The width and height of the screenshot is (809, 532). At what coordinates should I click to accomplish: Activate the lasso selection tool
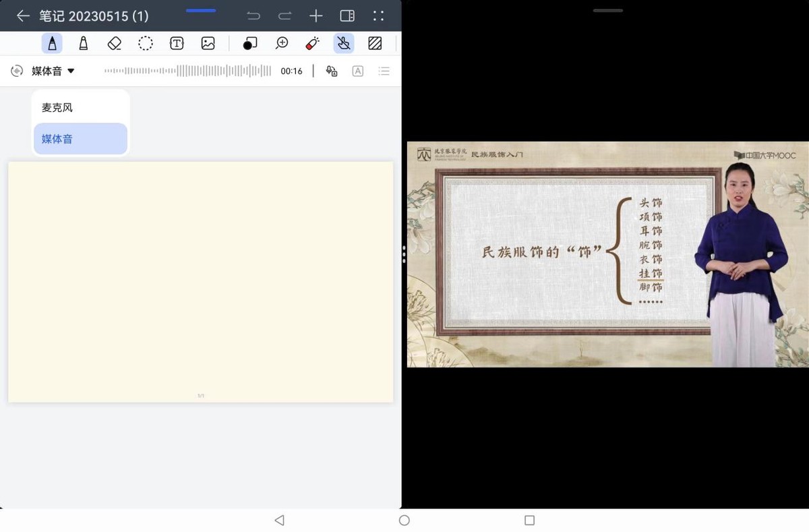point(145,42)
